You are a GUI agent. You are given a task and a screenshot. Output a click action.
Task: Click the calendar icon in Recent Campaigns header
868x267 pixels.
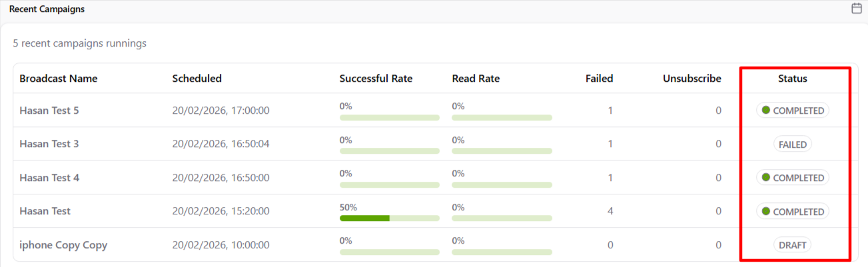pyautogui.click(x=857, y=9)
